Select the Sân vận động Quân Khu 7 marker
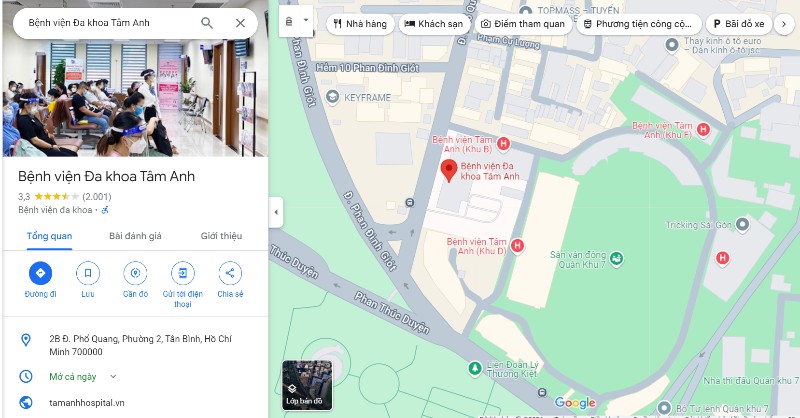This screenshot has height=418, width=800. click(616, 259)
